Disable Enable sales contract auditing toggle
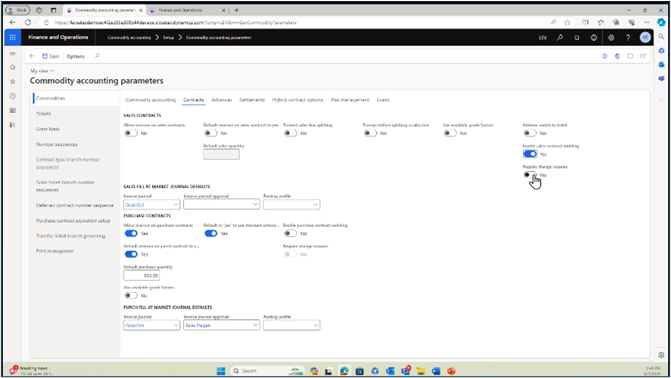 [x=530, y=154]
